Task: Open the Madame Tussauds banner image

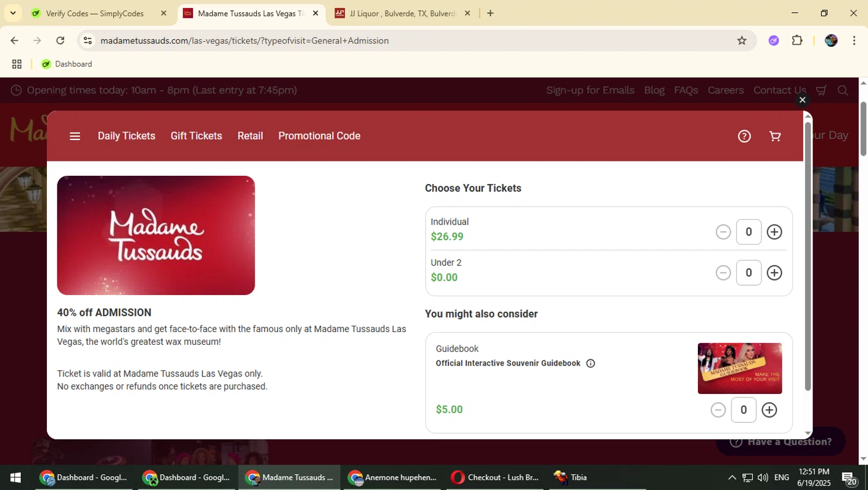Action: [156, 235]
